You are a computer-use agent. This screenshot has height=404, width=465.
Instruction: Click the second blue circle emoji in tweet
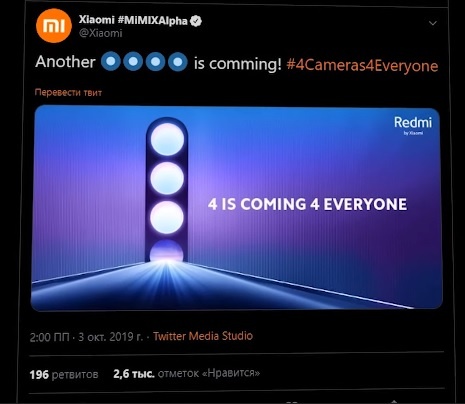(133, 62)
